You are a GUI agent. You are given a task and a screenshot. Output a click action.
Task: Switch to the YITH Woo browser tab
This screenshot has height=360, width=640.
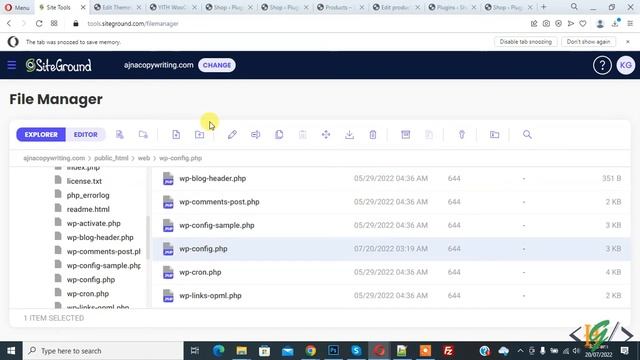pyautogui.click(x=172, y=7)
